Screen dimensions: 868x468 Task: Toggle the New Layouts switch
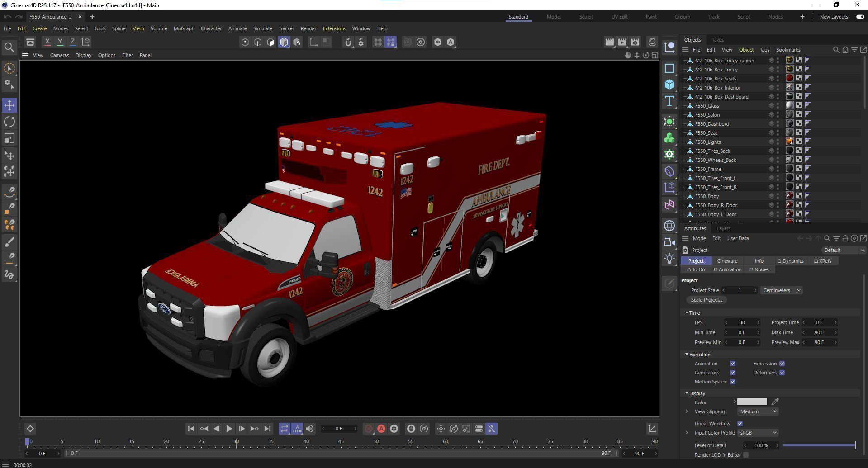pos(860,17)
